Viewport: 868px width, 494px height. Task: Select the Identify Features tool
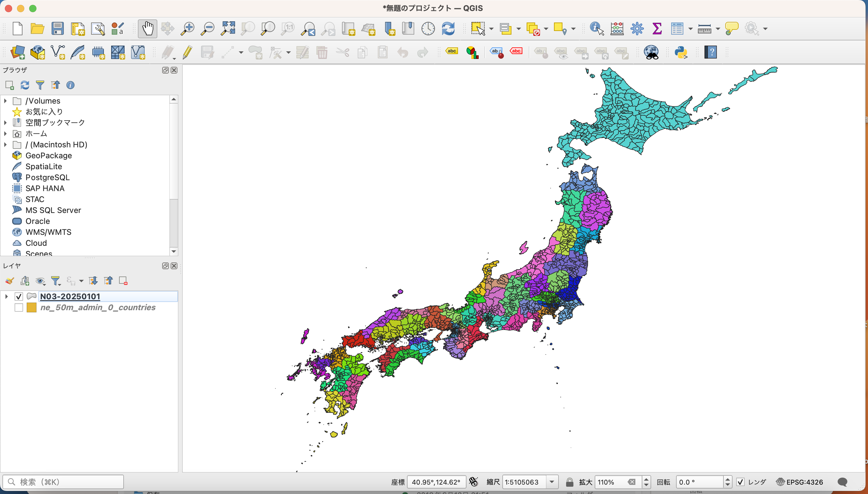[596, 29]
